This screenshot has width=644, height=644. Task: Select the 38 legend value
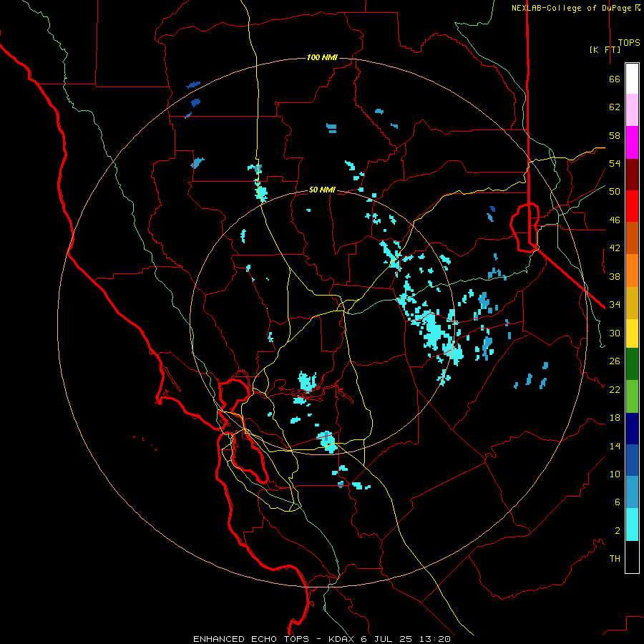pyautogui.click(x=615, y=276)
